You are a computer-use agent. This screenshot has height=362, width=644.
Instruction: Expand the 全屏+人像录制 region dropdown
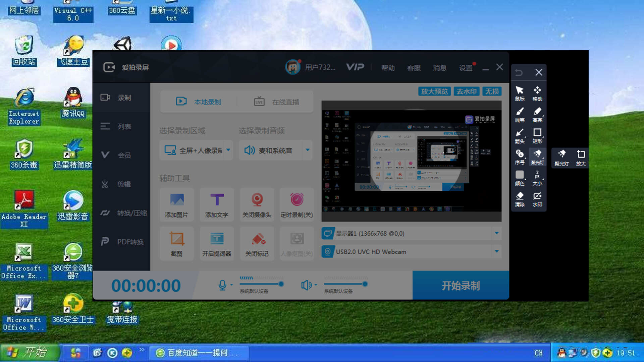[x=228, y=150]
